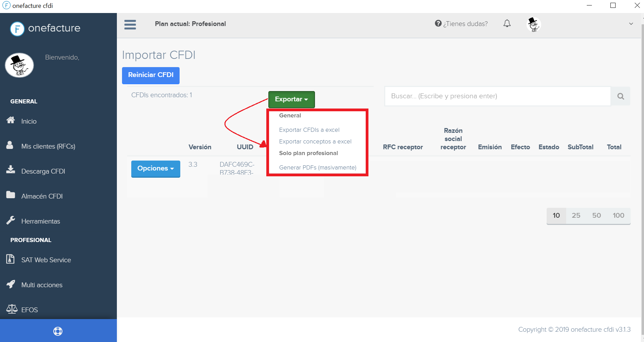
Task: Click the Descarga CFDI download icon
Action: (11, 170)
